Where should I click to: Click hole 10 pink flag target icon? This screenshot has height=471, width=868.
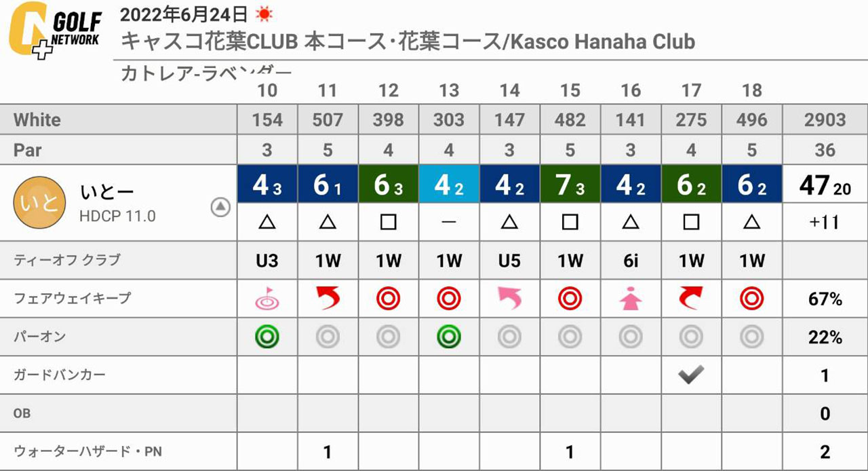[267, 298]
